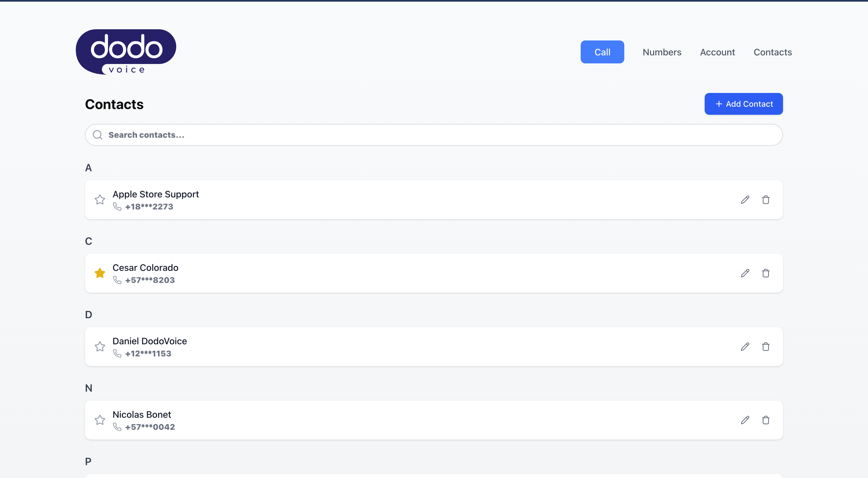The height and width of the screenshot is (478, 868).
Task: Select the Nicolas Bonet name
Action: coord(142,415)
